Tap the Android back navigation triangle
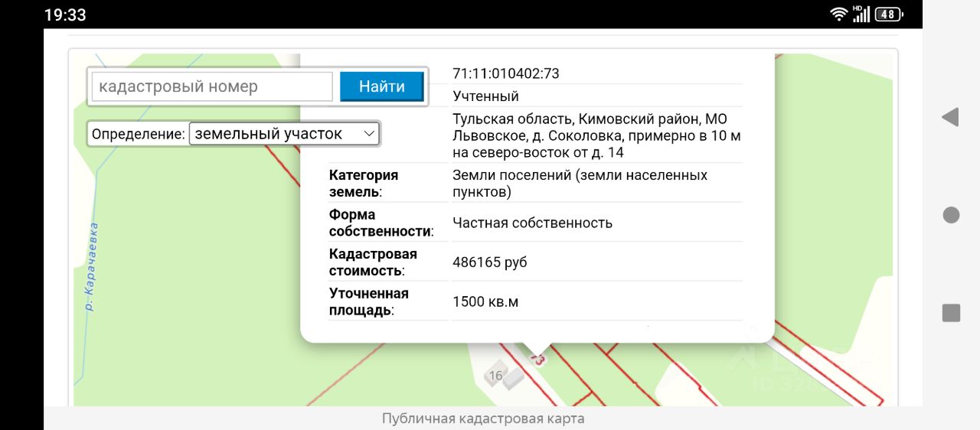This screenshot has width=980, height=430. coord(950,117)
